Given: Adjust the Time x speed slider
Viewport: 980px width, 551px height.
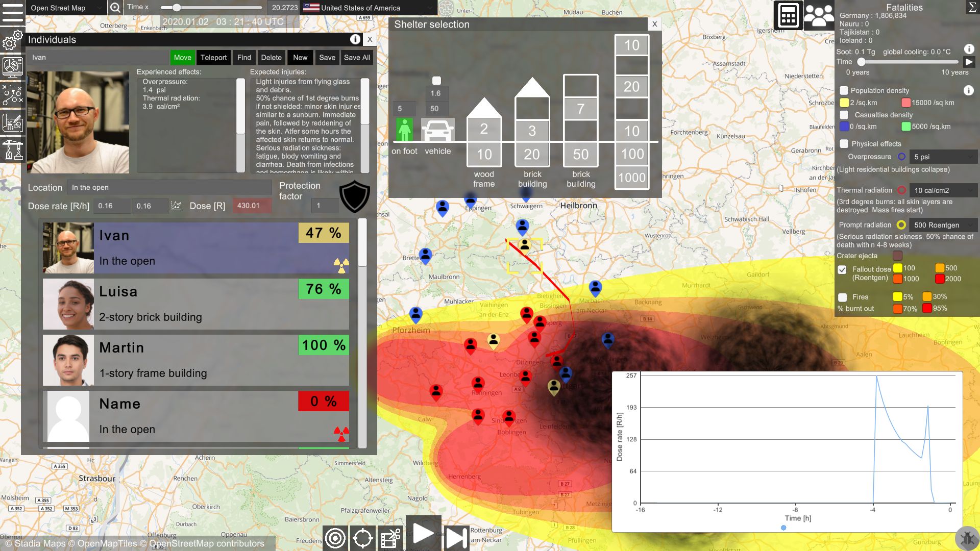Looking at the screenshot, I should click(x=177, y=8).
